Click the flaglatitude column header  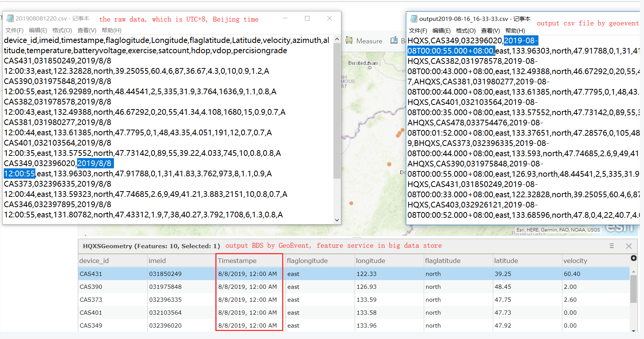pyautogui.click(x=458, y=261)
